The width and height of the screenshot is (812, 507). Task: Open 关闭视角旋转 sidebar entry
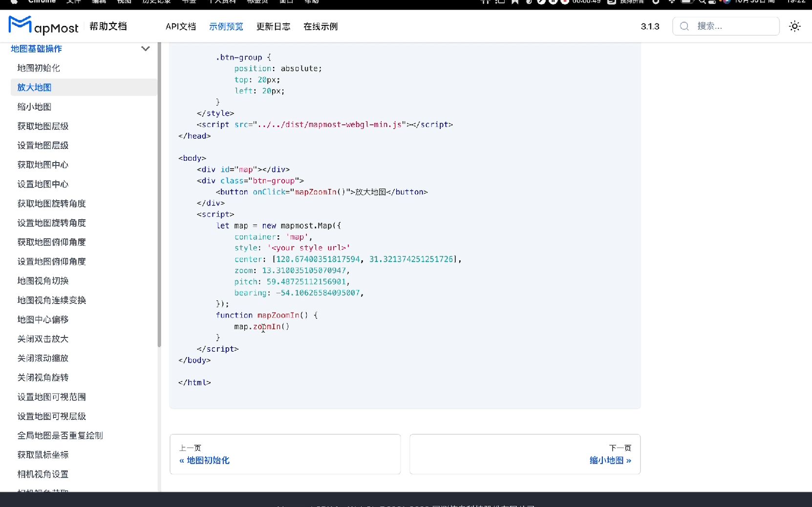(43, 378)
